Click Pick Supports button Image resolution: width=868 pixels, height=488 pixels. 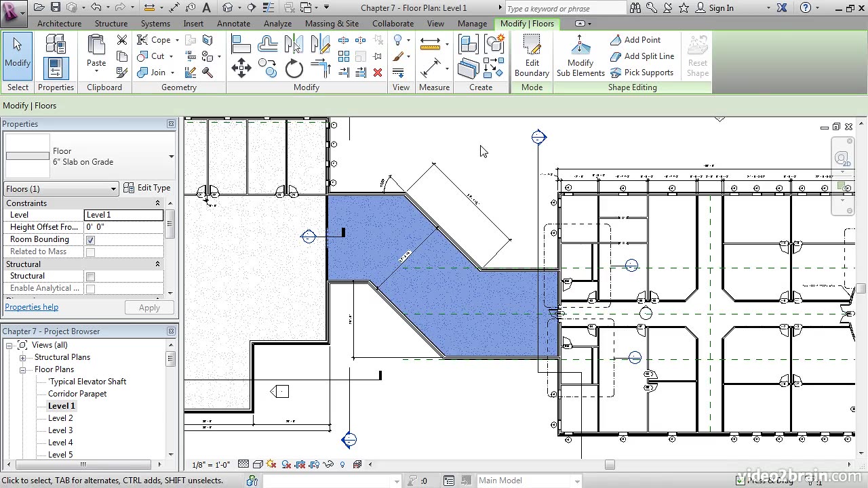(x=642, y=73)
